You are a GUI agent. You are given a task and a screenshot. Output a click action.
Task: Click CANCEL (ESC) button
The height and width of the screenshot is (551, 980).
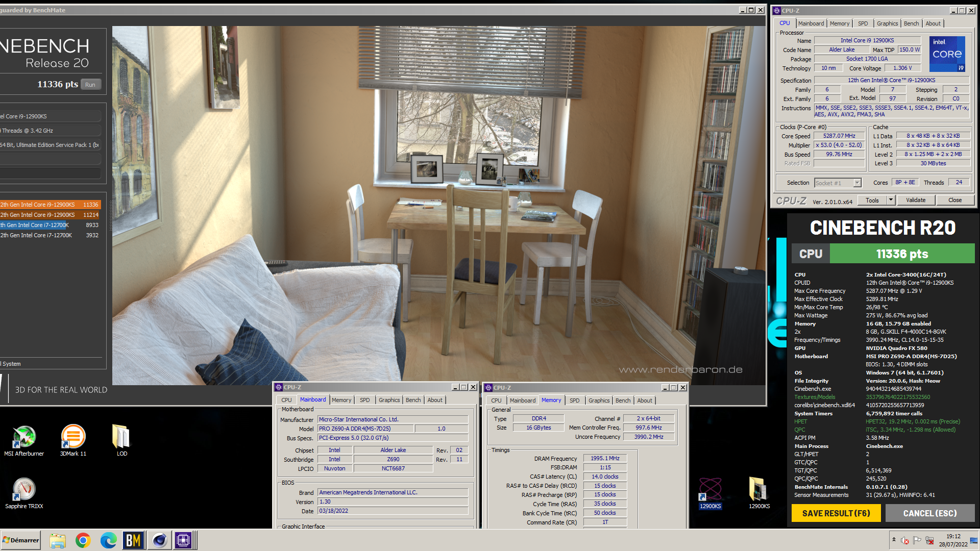[930, 513]
